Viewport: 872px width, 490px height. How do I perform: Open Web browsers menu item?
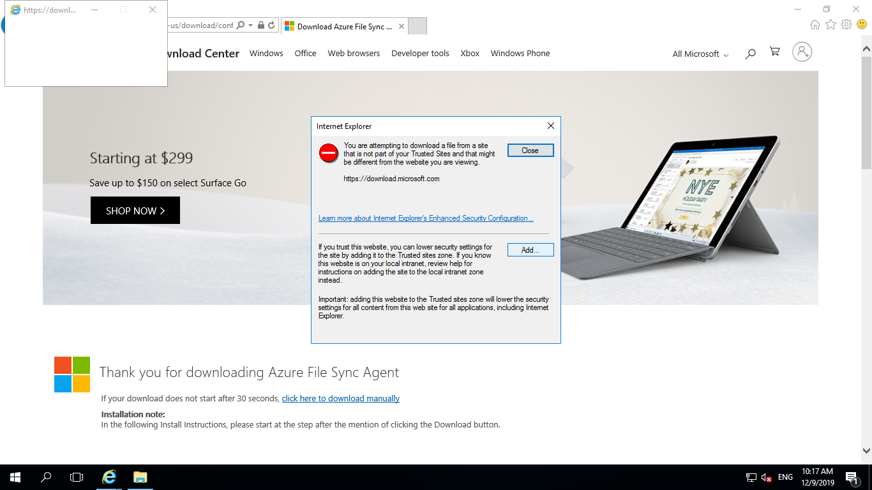pos(354,53)
